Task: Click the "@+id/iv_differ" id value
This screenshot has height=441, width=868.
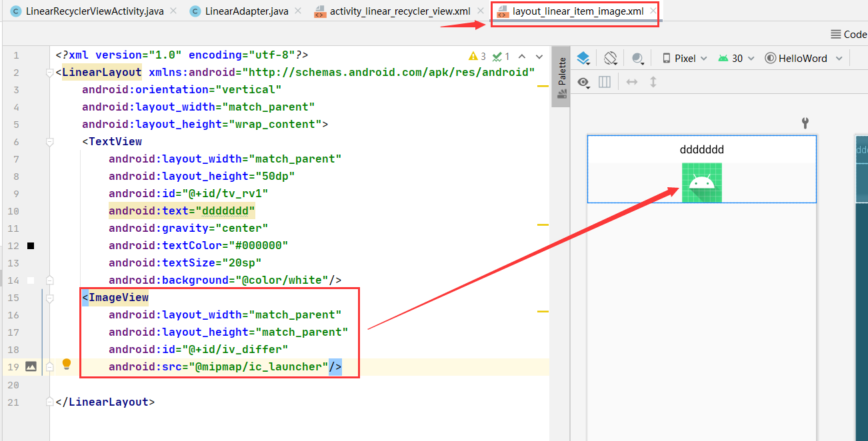Action: pyautogui.click(x=235, y=350)
